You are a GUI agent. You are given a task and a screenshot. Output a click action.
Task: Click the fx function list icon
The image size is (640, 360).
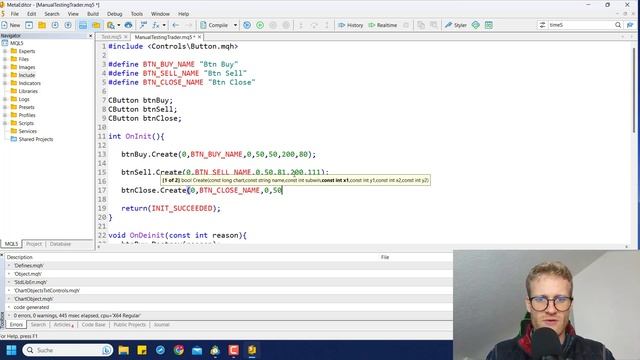[156, 25]
